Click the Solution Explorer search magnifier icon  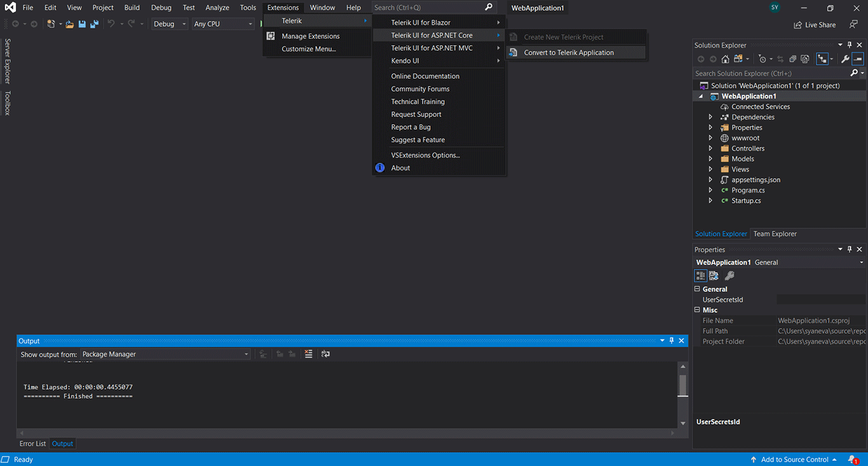pos(853,73)
